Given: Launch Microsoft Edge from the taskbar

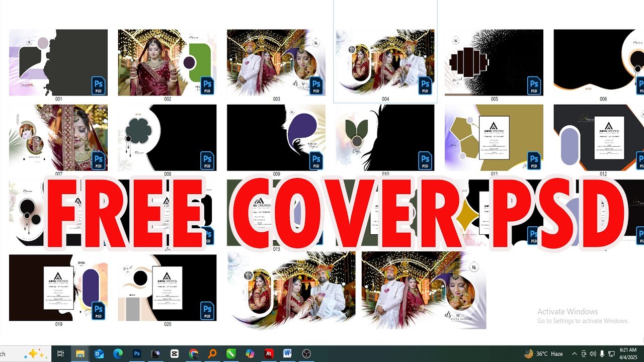Looking at the screenshot, I should point(118,354).
